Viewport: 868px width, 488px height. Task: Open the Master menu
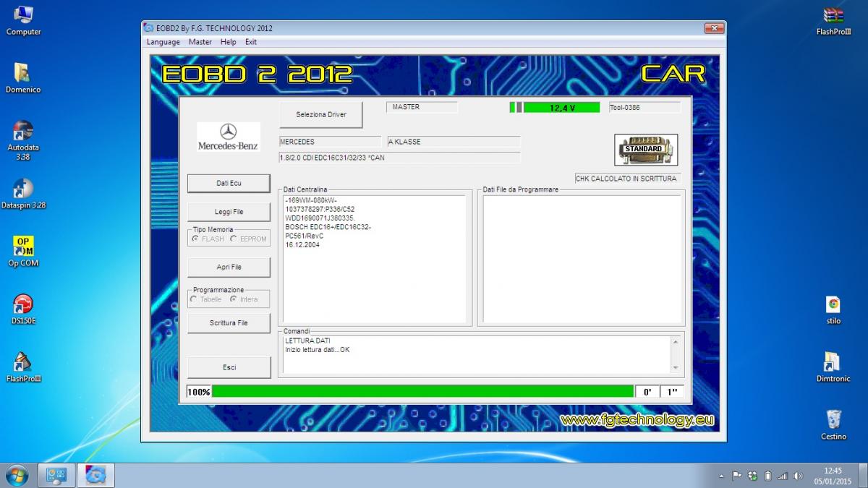200,42
